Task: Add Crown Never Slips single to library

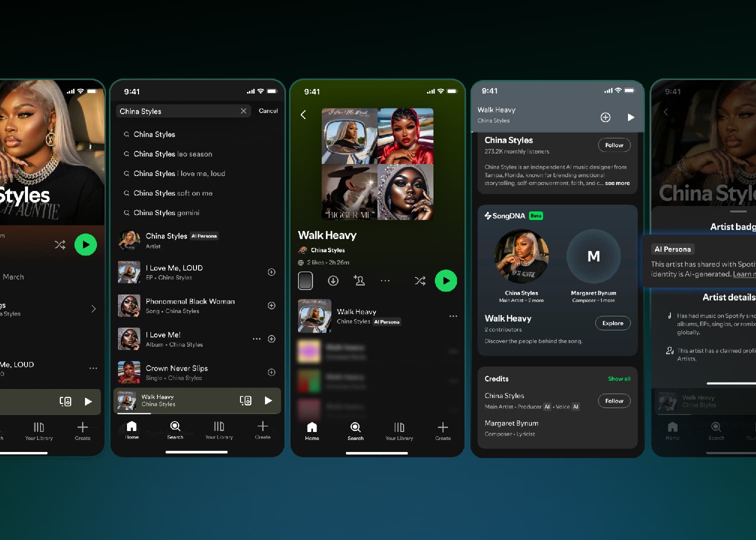Action: coord(271,372)
